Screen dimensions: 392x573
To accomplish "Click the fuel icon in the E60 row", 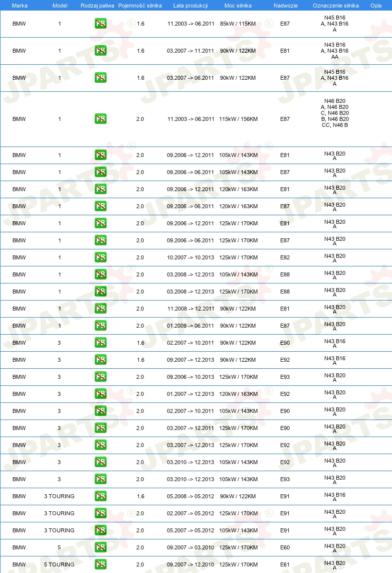I will [100, 547].
